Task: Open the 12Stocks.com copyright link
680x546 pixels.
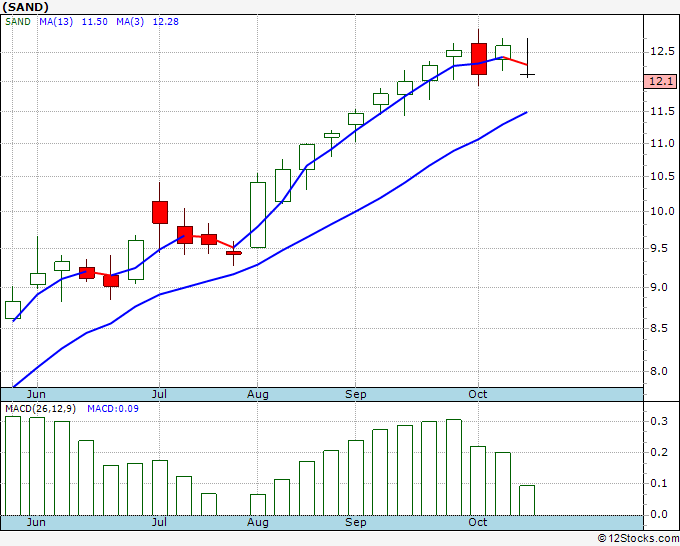Action: pyautogui.click(x=638, y=539)
